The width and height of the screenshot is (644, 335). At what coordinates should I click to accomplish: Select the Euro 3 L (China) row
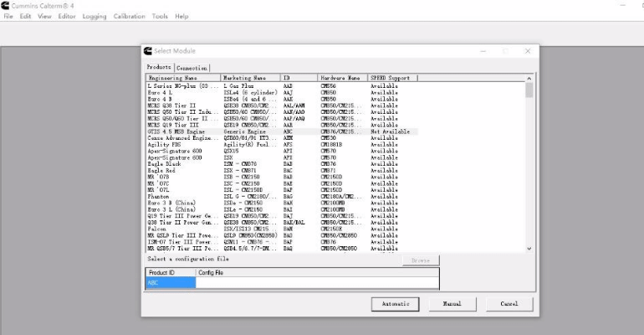tap(282, 209)
